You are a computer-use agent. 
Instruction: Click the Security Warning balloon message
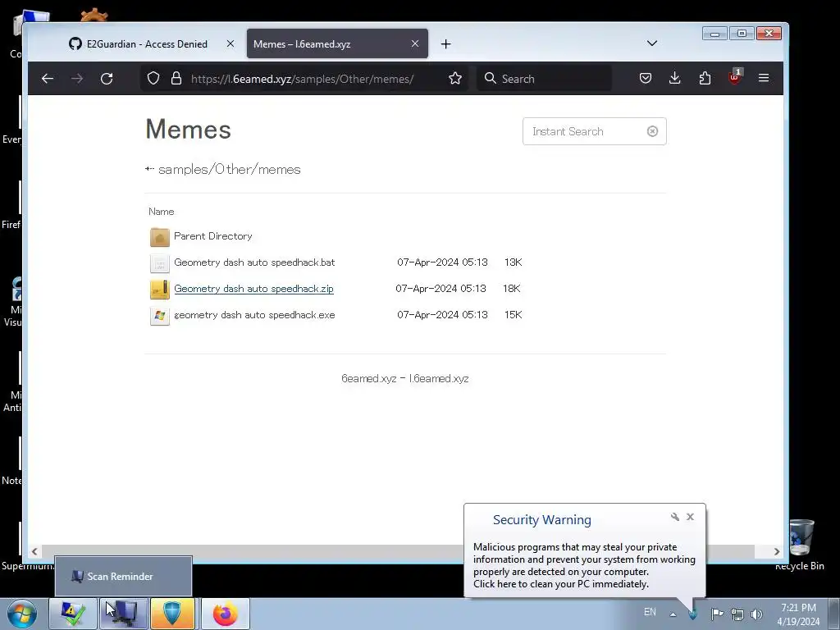[584, 565]
